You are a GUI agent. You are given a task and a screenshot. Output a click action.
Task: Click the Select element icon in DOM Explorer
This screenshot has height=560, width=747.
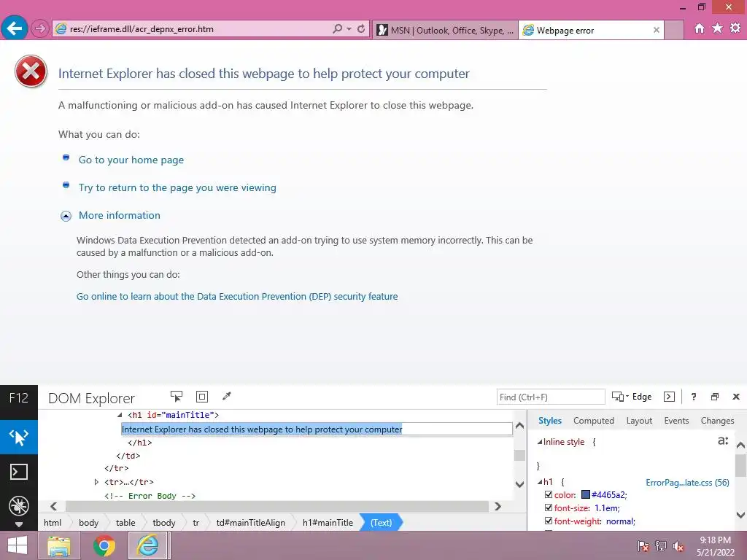pos(177,397)
